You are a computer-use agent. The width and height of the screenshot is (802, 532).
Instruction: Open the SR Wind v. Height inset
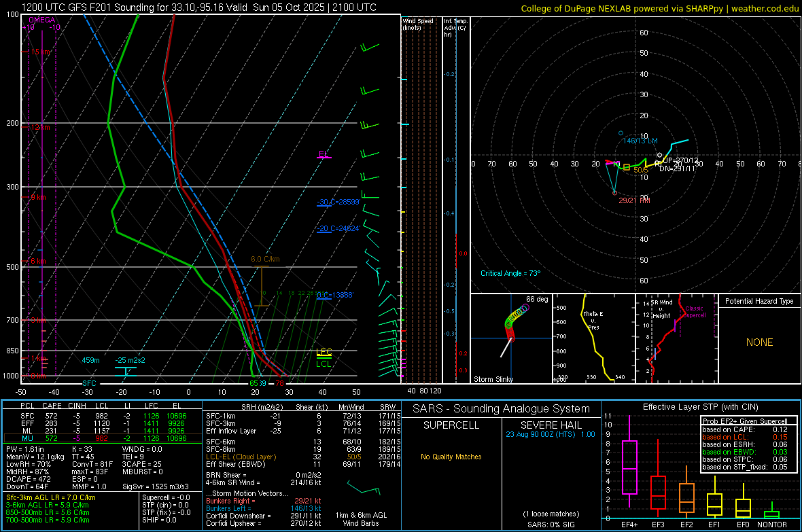point(677,338)
